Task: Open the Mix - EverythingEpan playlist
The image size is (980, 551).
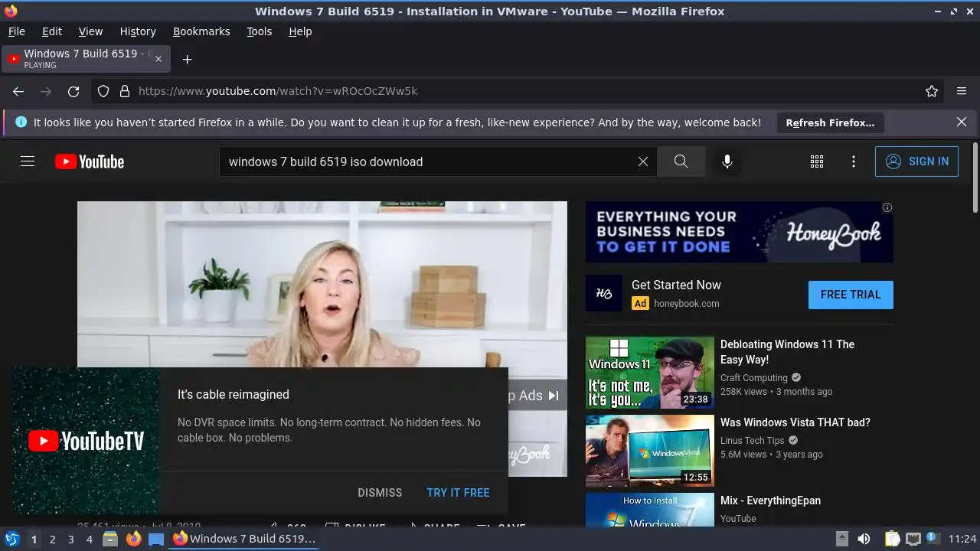Action: pos(770,500)
